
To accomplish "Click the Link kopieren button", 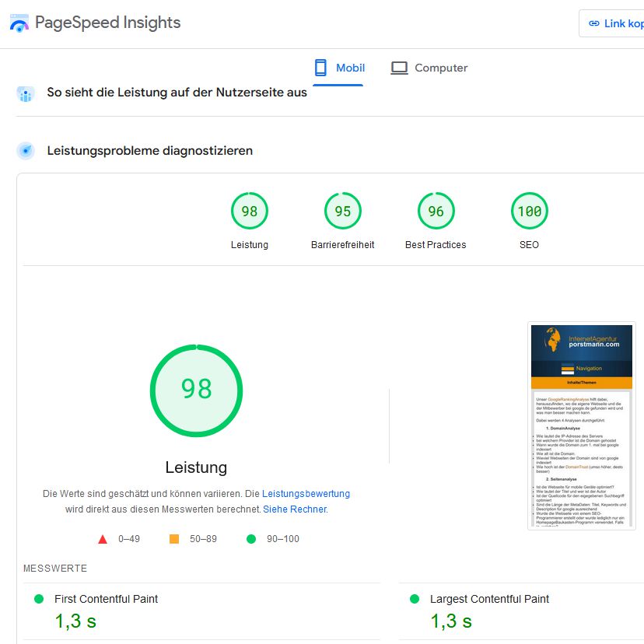I will pyautogui.click(x=611, y=23).
